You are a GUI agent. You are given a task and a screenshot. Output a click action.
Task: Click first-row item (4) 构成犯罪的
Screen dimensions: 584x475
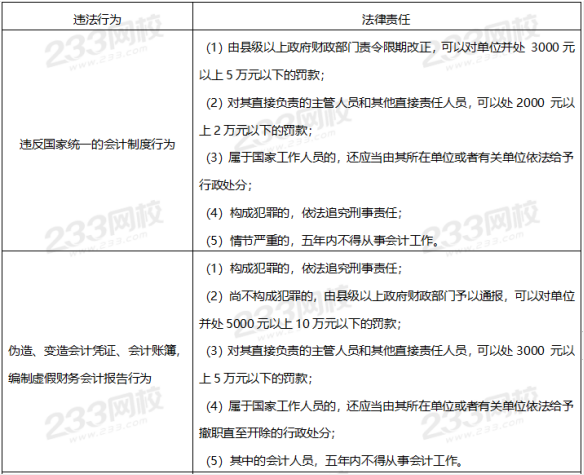[304, 213]
